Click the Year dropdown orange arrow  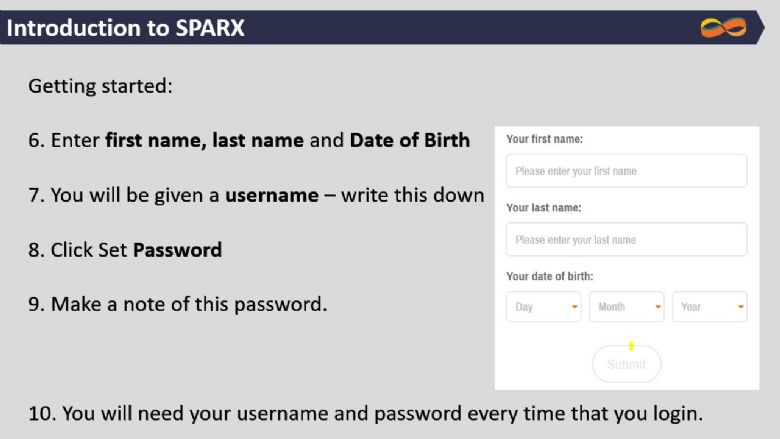741,307
